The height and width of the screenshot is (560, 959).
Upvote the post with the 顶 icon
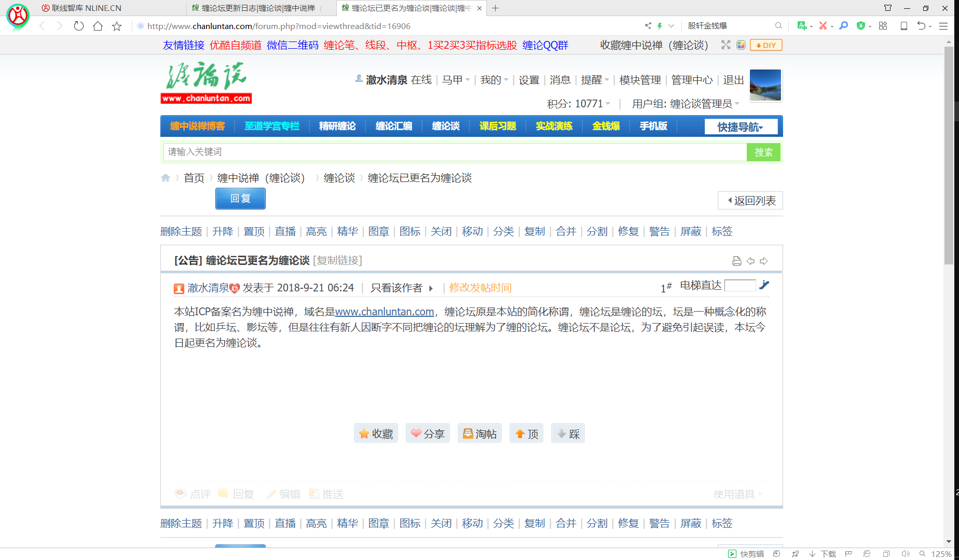[x=526, y=433]
